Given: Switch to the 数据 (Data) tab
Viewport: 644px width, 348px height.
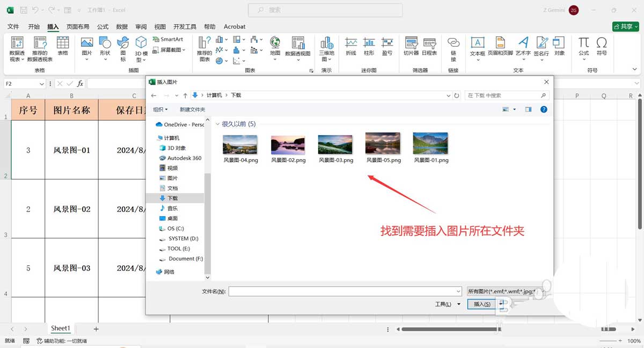Looking at the screenshot, I should click(122, 26).
